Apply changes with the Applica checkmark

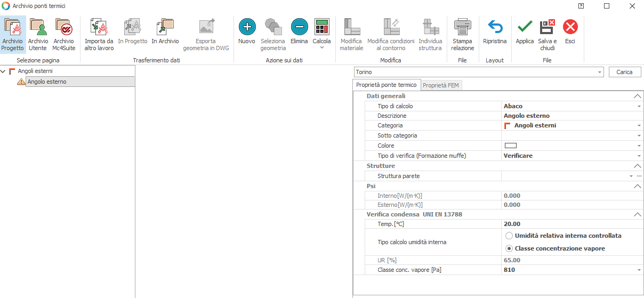[x=525, y=34]
